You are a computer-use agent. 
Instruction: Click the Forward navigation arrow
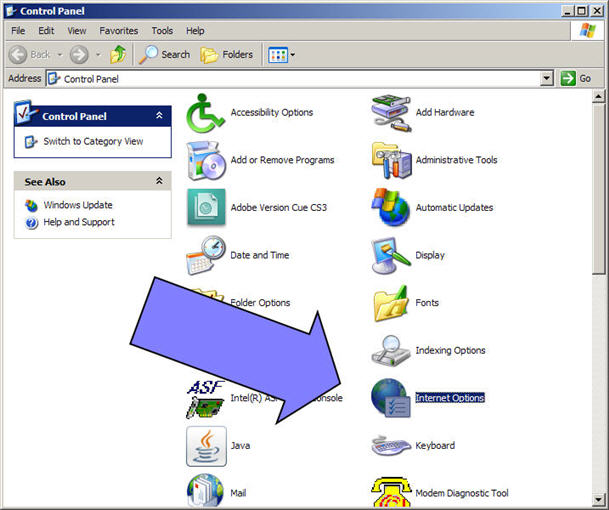click(79, 55)
